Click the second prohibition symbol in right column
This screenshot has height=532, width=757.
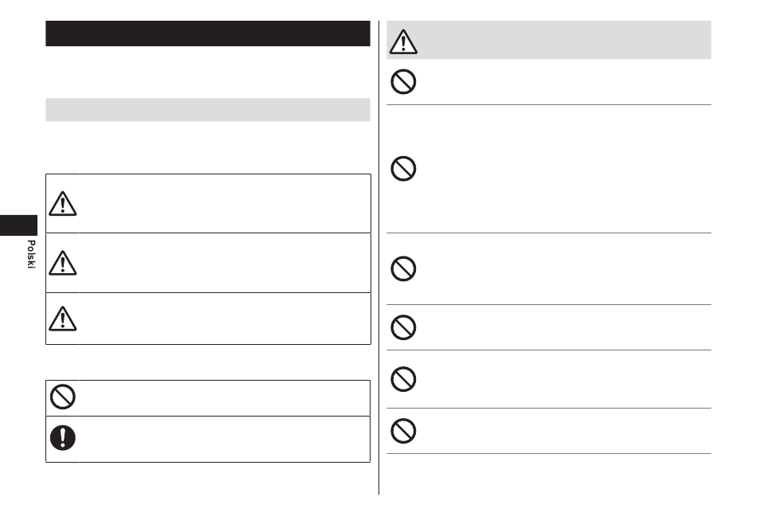403,169
